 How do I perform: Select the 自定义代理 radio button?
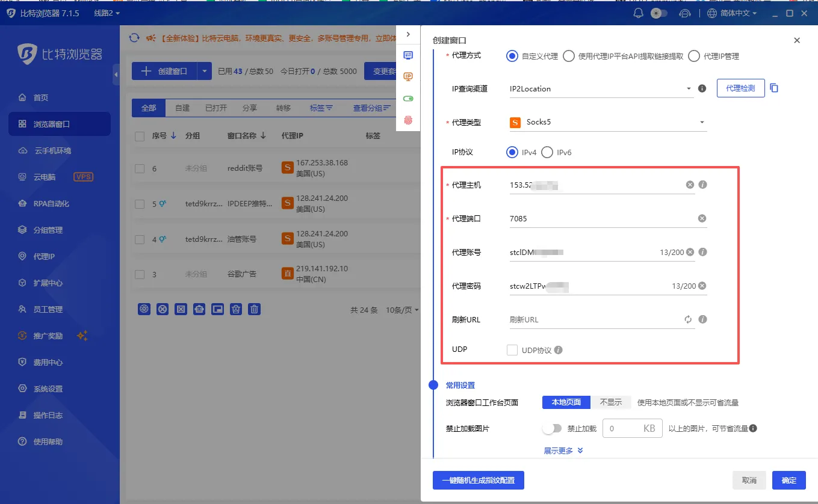point(512,56)
